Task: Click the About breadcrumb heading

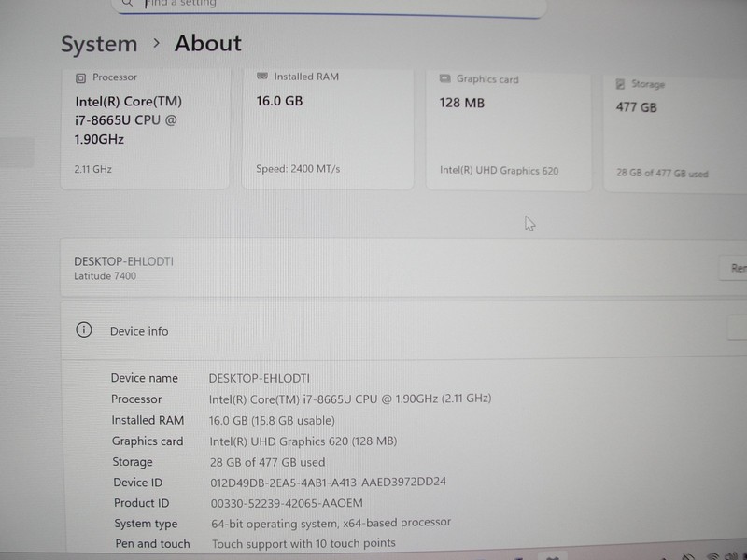Action: point(207,43)
